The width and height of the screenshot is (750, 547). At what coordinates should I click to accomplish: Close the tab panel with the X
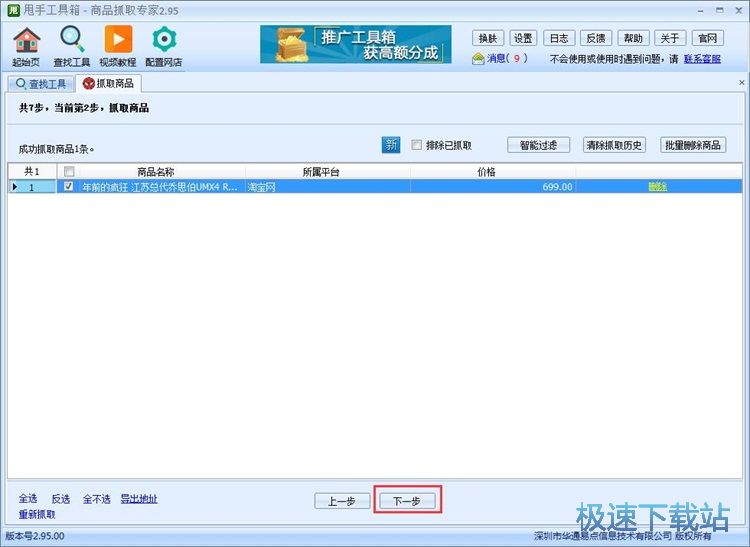pyautogui.click(x=741, y=83)
